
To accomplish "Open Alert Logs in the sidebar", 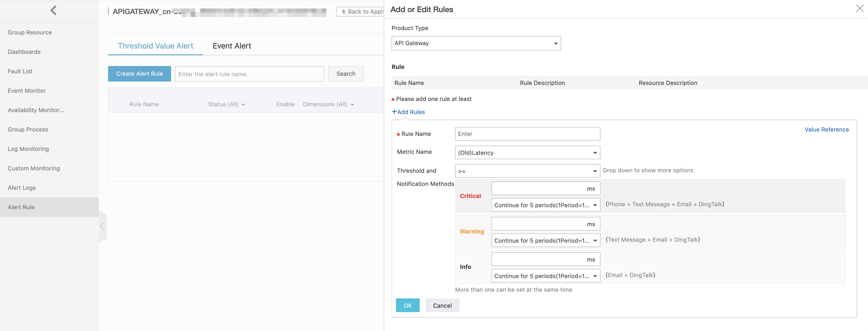I will pos(22,188).
